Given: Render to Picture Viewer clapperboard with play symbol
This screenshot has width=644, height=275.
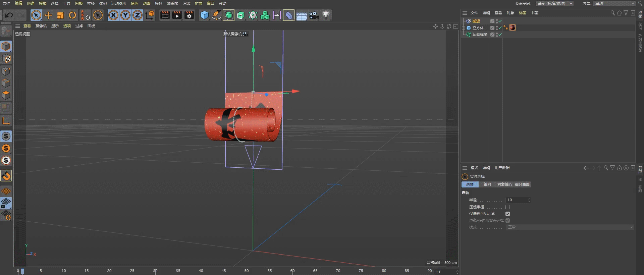Looking at the screenshot, I should tap(177, 15).
